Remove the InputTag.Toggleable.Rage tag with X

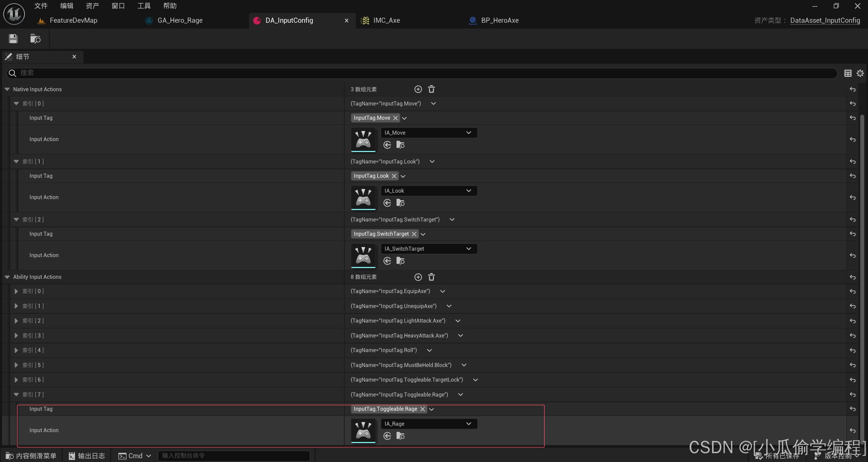(x=423, y=409)
